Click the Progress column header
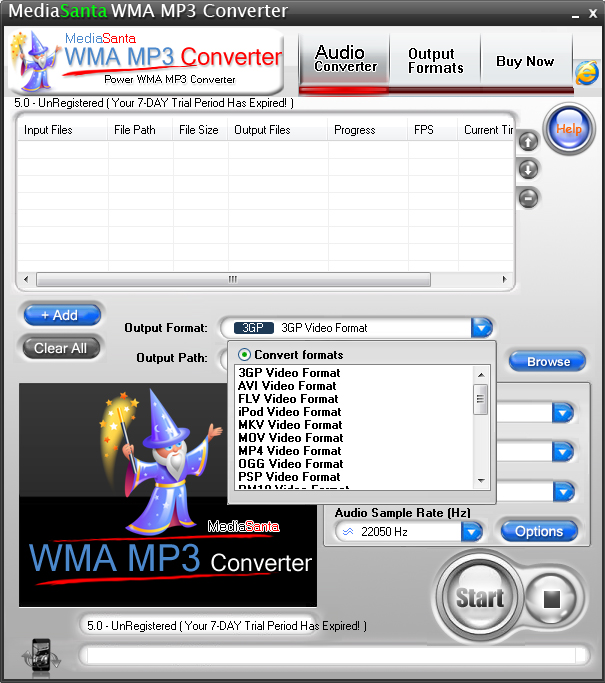 click(367, 130)
